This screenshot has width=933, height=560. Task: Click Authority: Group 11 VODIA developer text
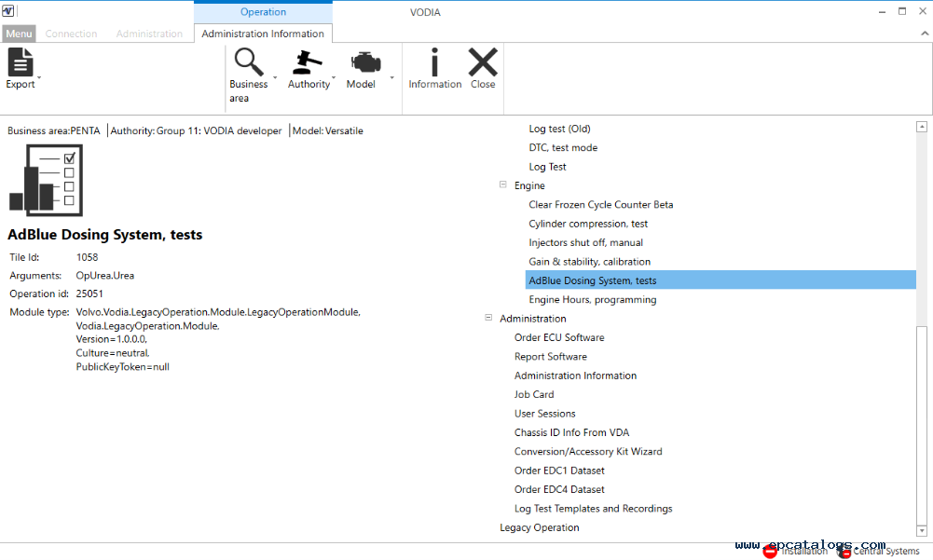[x=197, y=131]
